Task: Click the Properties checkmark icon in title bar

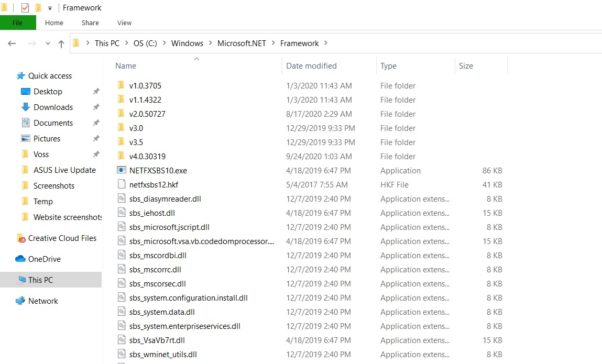Action: (25, 8)
